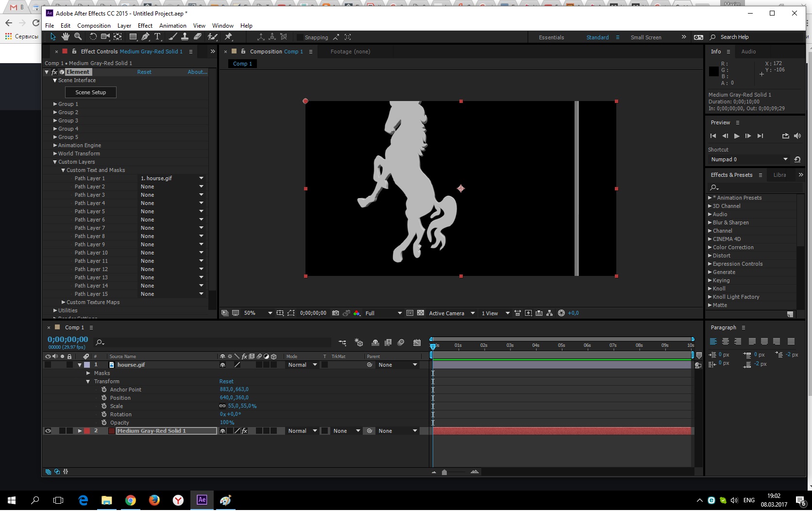The height and width of the screenshot is (511, 812).
Task: Select the Pan Behind anchor point tool
Action: 118,37
